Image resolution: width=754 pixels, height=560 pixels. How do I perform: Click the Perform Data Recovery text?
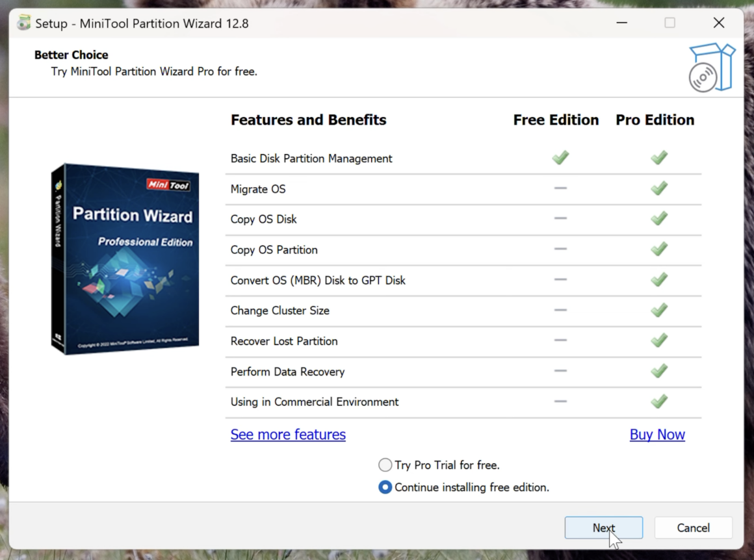click(287, 372)
